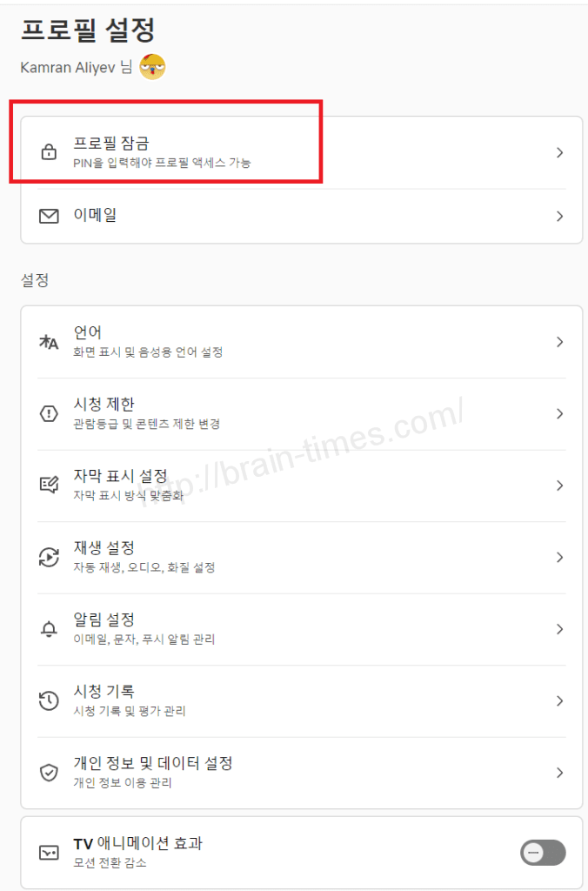Open 개인 정보 및 데이터 설정 chevron
The image size is (588, 891).
point(559,773)
